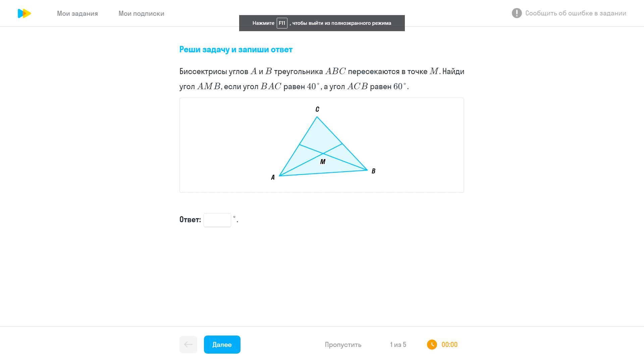Click the orange clock timer icon
The width and height of the screenshot is (644, 362).
(x=432, y=345)
